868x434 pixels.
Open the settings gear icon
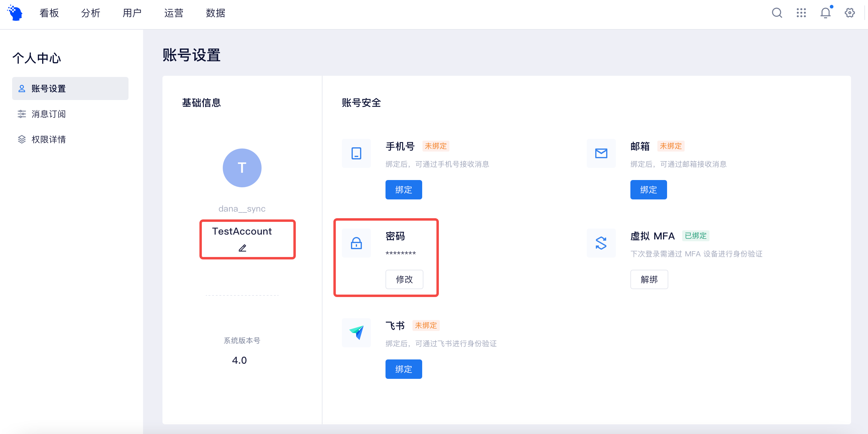point(850,13)
